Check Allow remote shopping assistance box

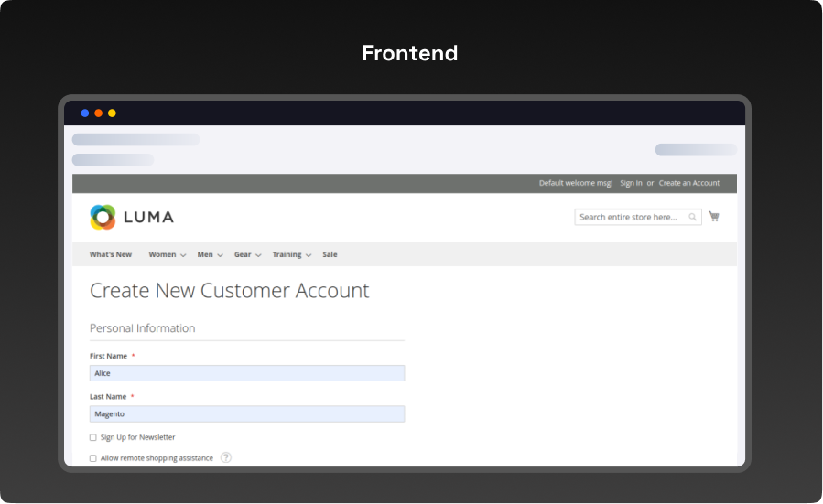pos(93,458)
